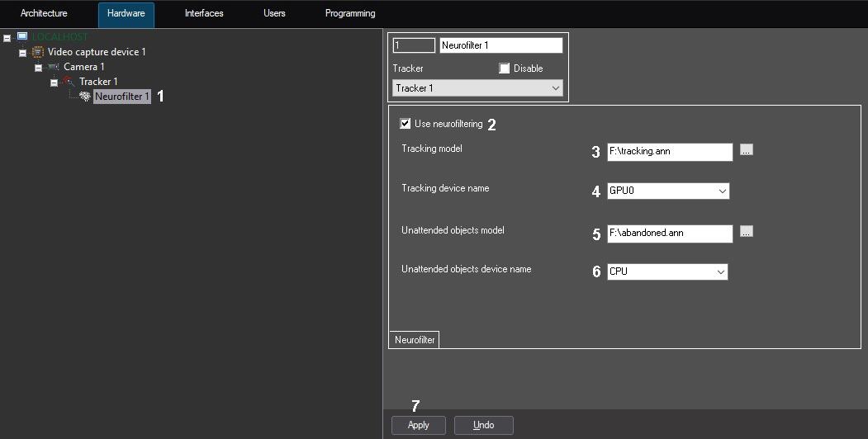Select Camera 1 in the tree

tap(84, 67)
